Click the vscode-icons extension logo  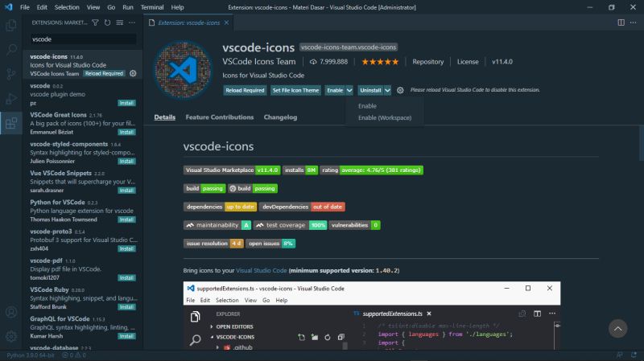pyautogui.click(x=183, y=70)
